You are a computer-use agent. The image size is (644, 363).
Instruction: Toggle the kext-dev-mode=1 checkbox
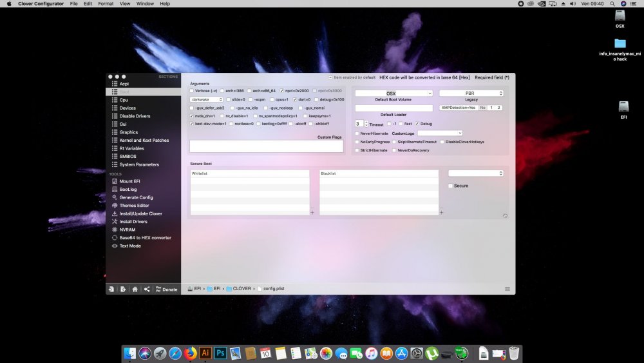192,124
